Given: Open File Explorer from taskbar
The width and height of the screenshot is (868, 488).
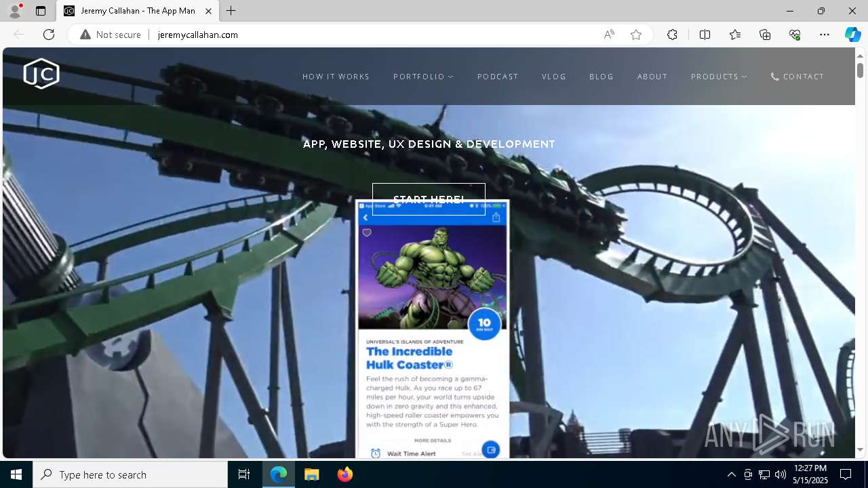Looking at the screenshot, I should point(311,474).
